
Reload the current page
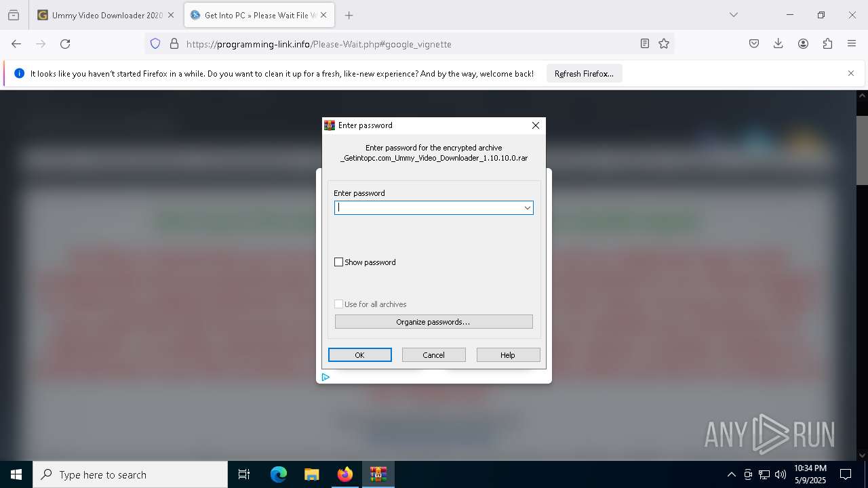click(x=65, y=44)
